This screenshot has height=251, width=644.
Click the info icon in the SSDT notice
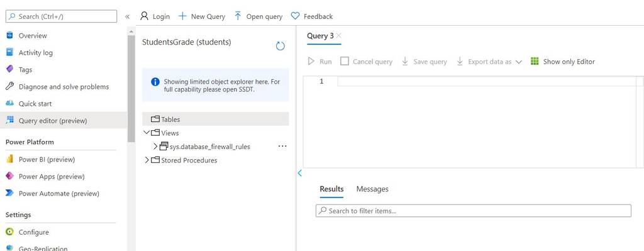pyautogui.click(x=155, y=82)
